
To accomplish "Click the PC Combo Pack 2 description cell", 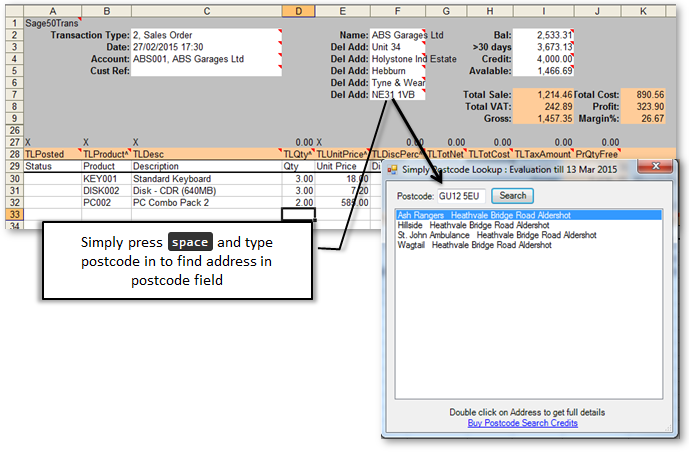I will [207, 203].
